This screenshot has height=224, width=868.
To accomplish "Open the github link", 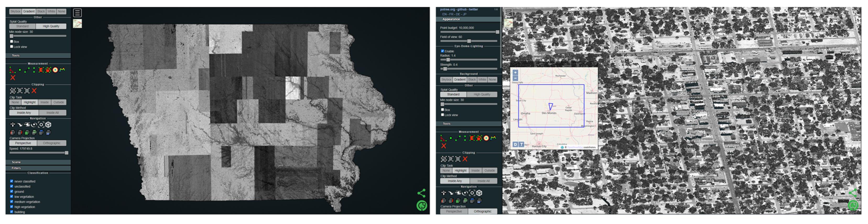I will (462, 9).
